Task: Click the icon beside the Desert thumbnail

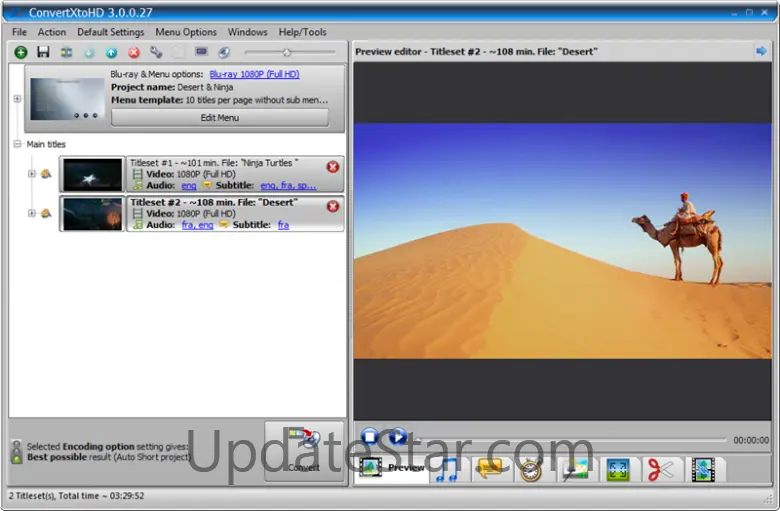Action: point(46,213)
